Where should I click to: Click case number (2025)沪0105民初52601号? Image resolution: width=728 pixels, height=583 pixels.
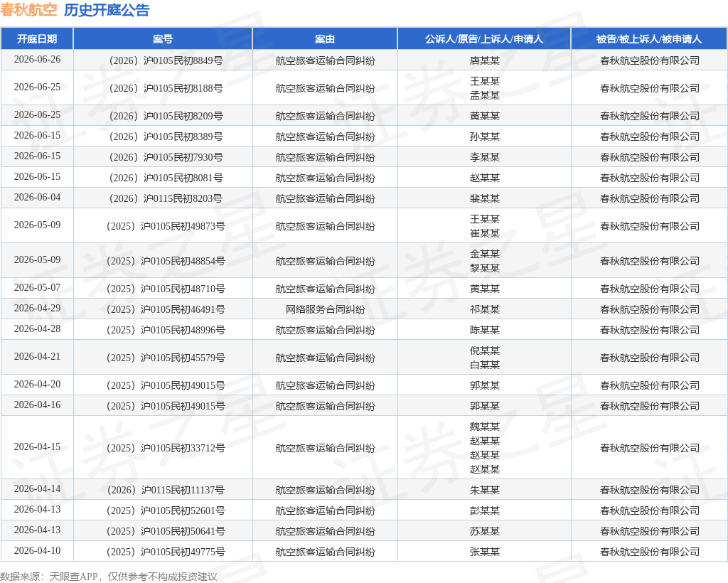pyautogui.click(x=166, y=510)
